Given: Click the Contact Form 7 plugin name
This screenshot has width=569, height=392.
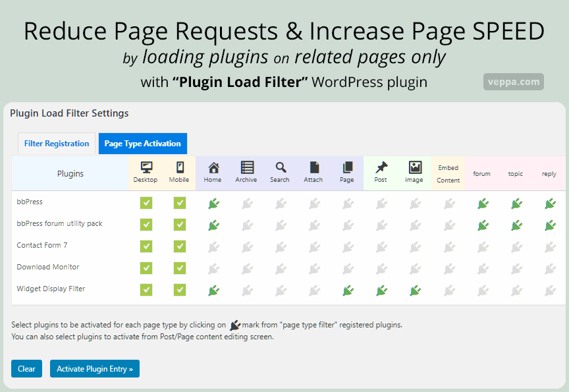Looking at the screenshot, I should 42,245.
